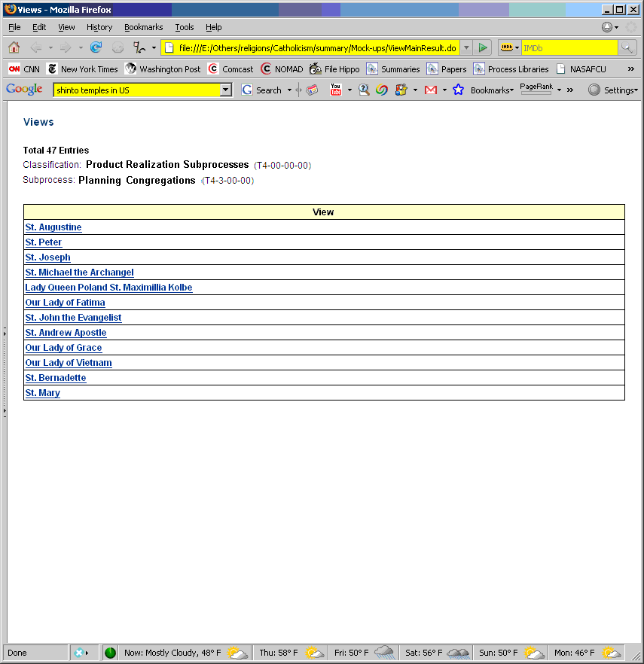This screenshot has height=664, width=644.
Task: Open the Back button history dropdown arrow
Action: [x=50, y=48]
